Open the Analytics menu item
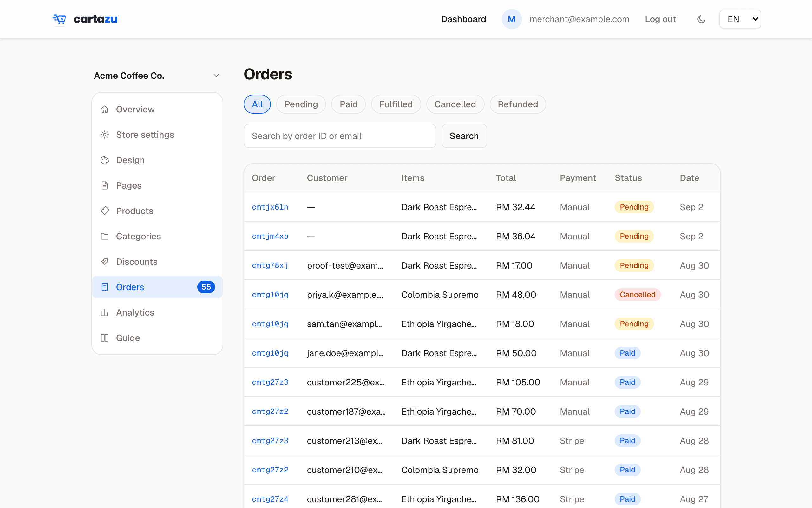The image size is (812, 508). click(157, 312)
